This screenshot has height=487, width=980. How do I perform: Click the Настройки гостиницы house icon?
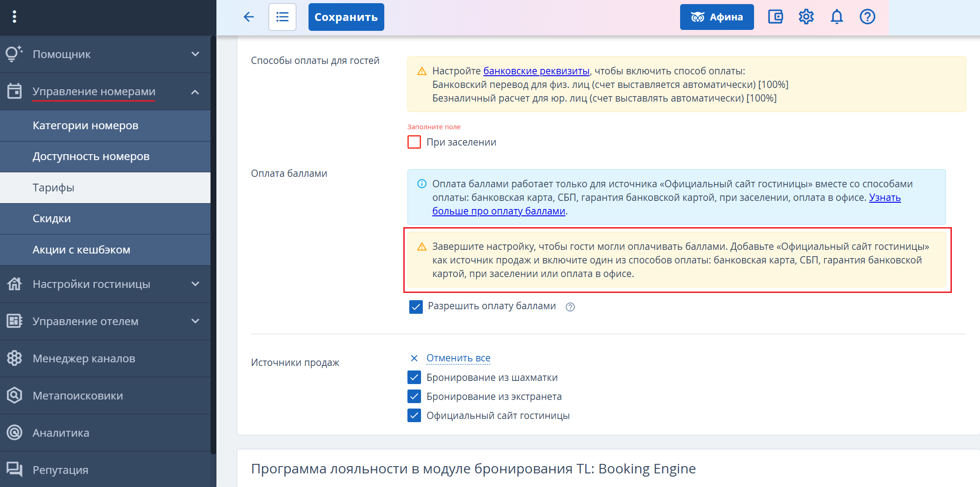15,284
